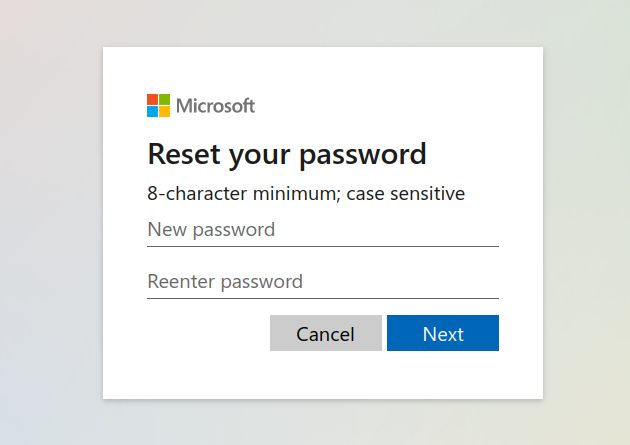
Task: Select the 'Reenter password' placeholder text
Action: pos(225,282)
